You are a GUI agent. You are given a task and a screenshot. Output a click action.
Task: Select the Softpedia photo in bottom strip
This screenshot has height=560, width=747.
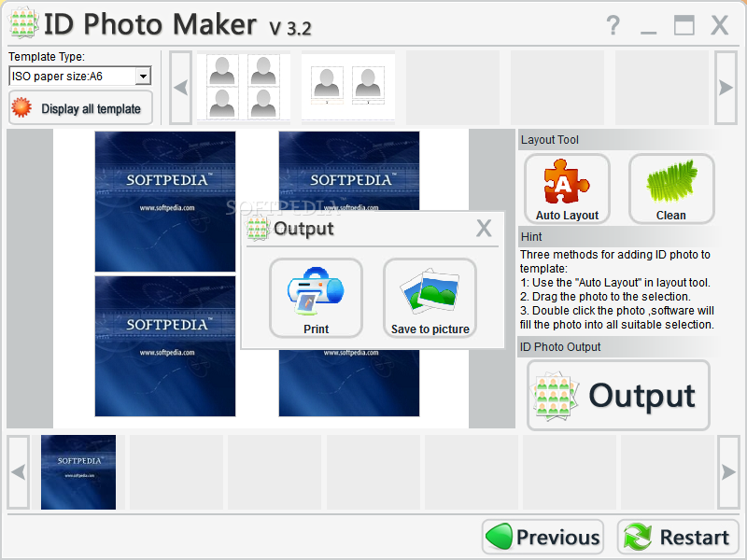(x=78, y=472)
